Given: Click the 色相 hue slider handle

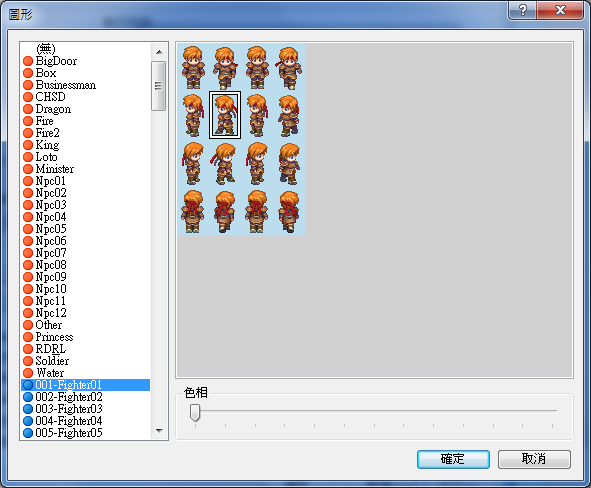Looking at the screenshot, I should [195, 413].
